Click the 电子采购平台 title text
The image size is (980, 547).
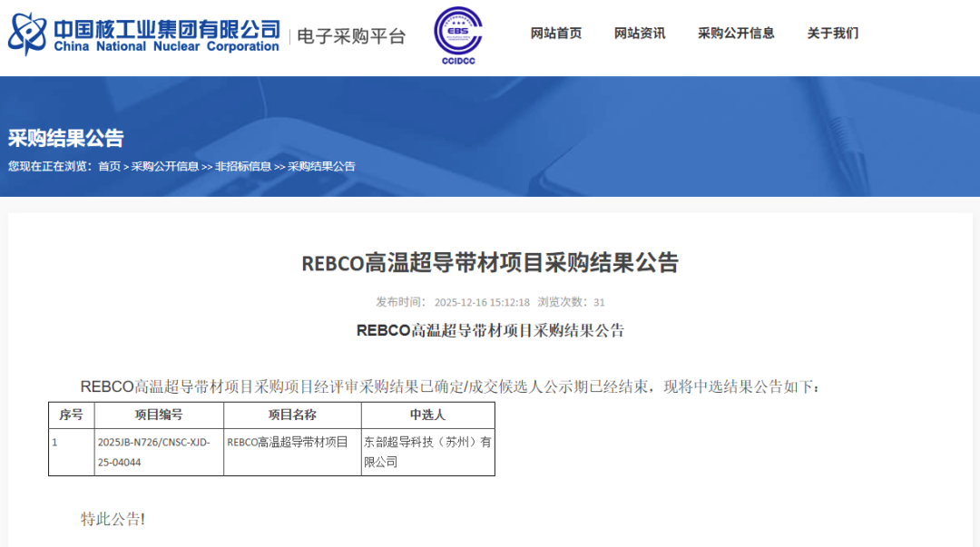[x=351, y=36]
